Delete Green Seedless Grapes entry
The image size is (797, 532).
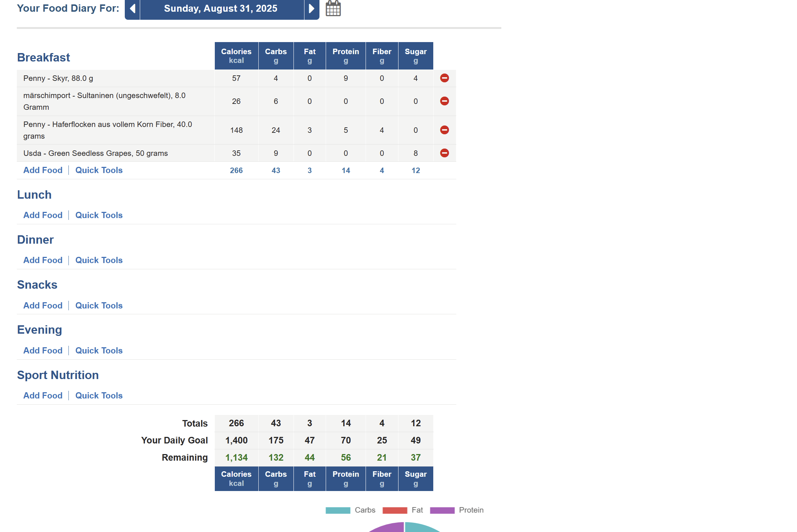(444, 153)
